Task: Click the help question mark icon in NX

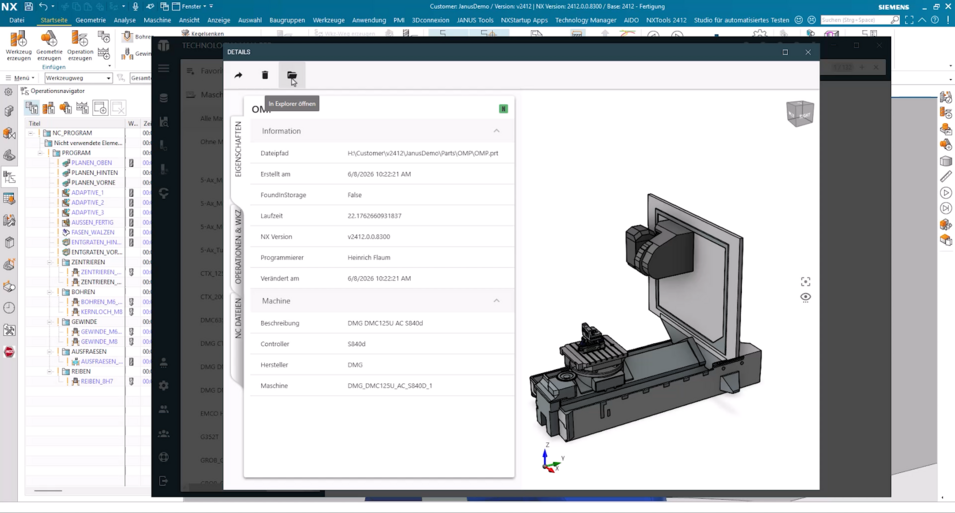Action: pos(935,20)
